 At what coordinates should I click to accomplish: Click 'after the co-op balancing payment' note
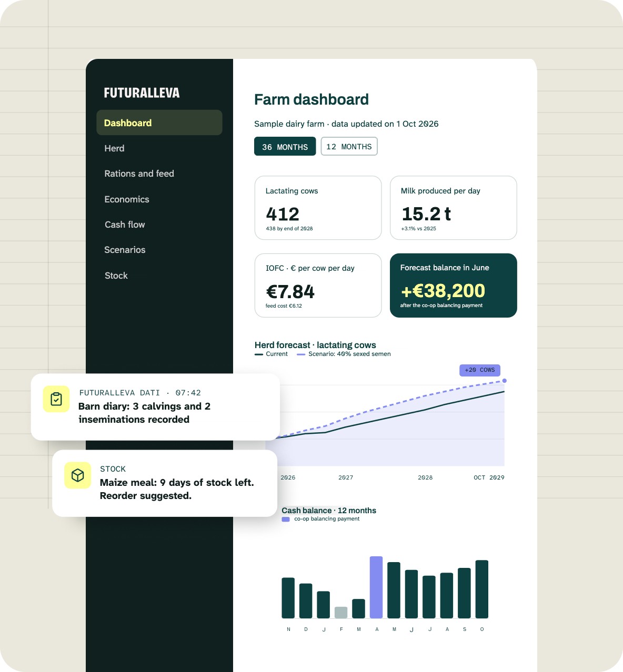point(441,306)
